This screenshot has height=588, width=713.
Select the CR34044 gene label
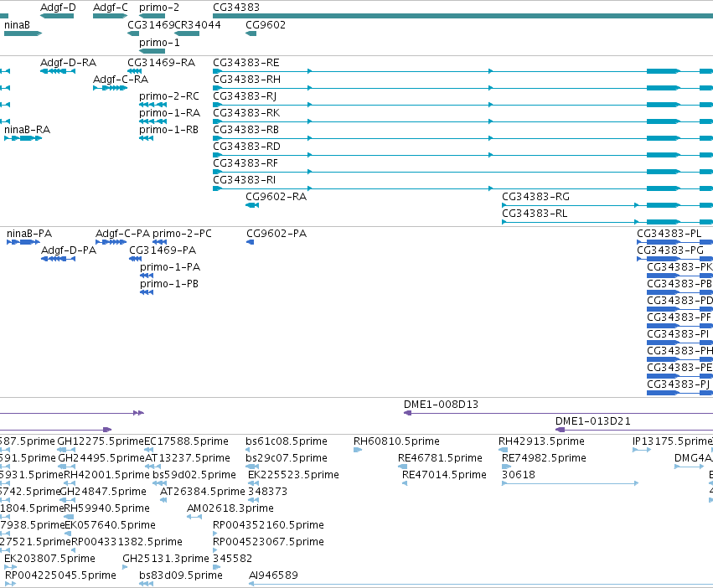[198, 25]
